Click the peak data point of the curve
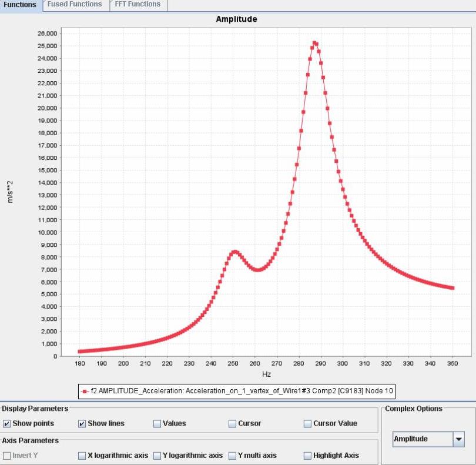 314,43
